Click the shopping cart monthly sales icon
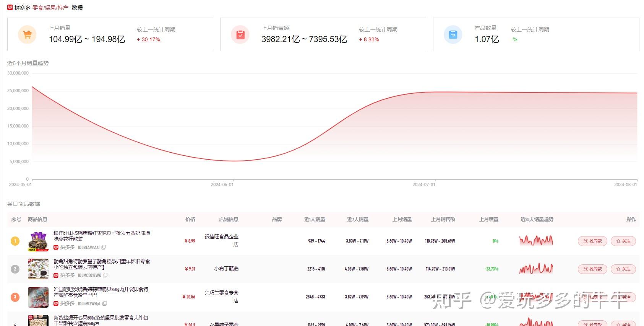 [27, 35]
